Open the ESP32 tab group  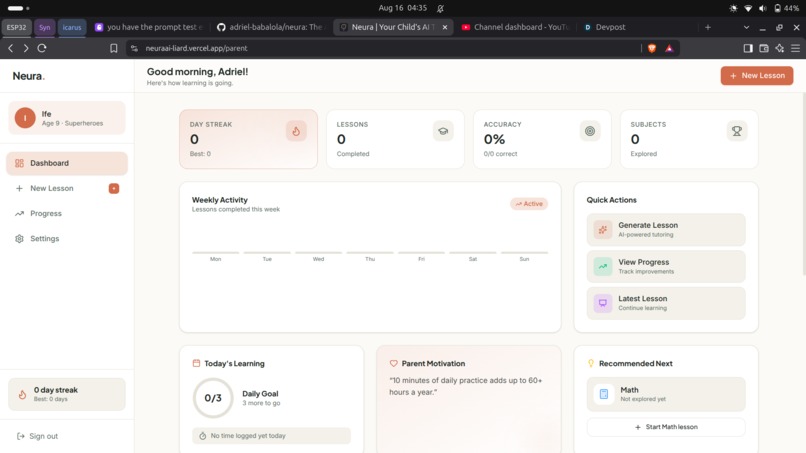coord(16,27)
